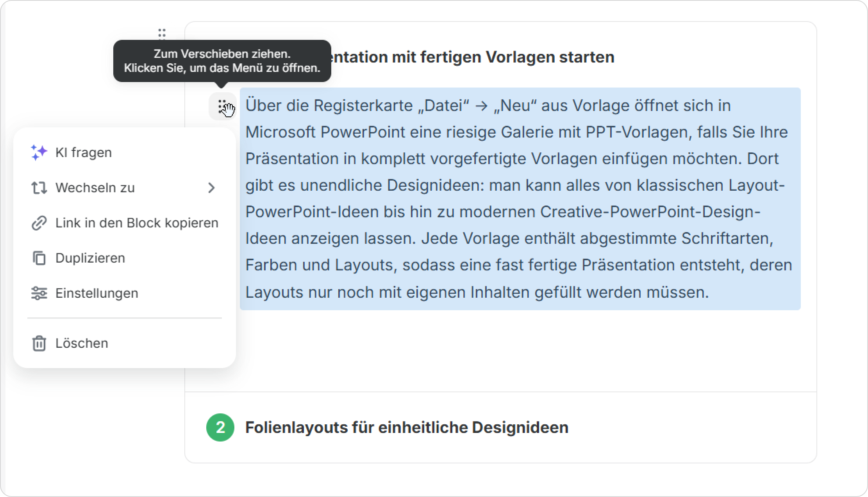The image size is (868, 497).
Task: Choose Link in den Block kopieren
Action: pos(137,223)
